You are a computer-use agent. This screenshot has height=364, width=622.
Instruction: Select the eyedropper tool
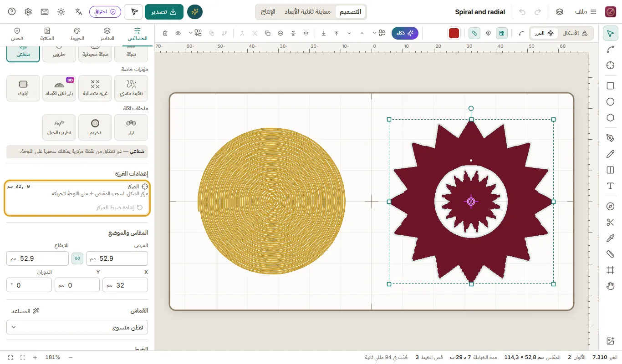click(x=611, y=238)
